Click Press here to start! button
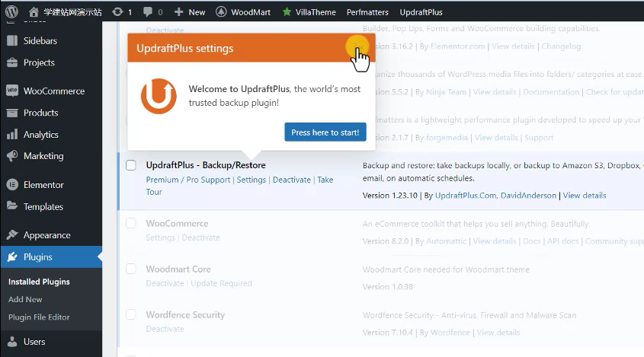The height and width of the screenshot is (357, 644). click(325, 132)
